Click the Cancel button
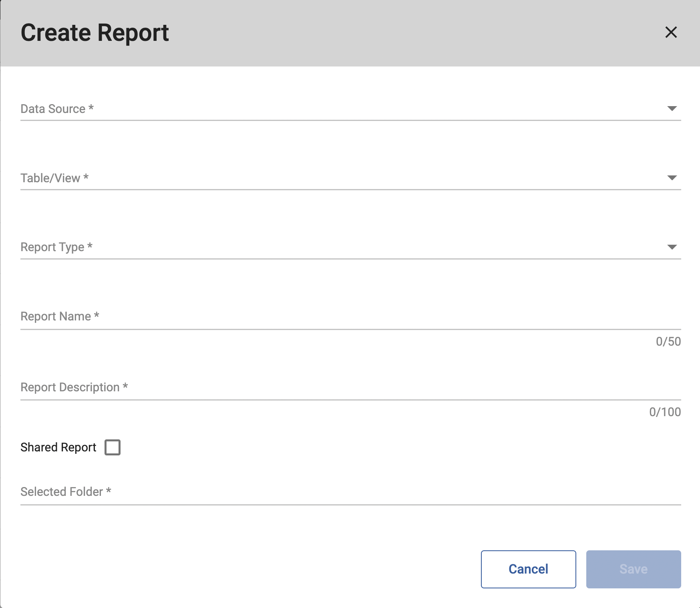700x608 pixels. 528,569
